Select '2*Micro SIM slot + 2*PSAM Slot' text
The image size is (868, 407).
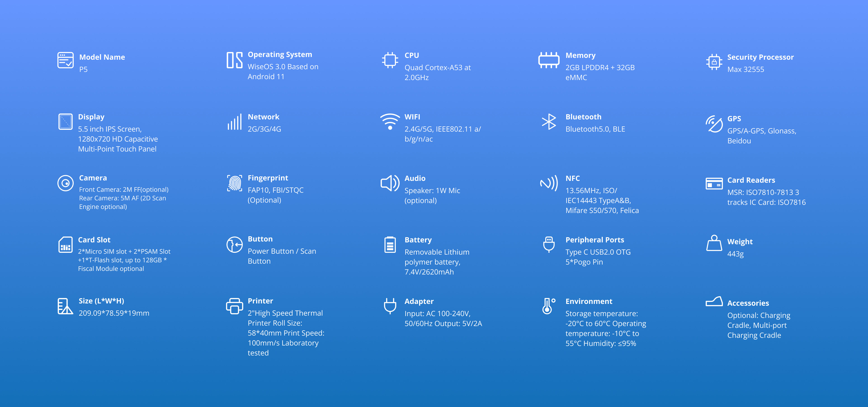click(x=124, y=260)
